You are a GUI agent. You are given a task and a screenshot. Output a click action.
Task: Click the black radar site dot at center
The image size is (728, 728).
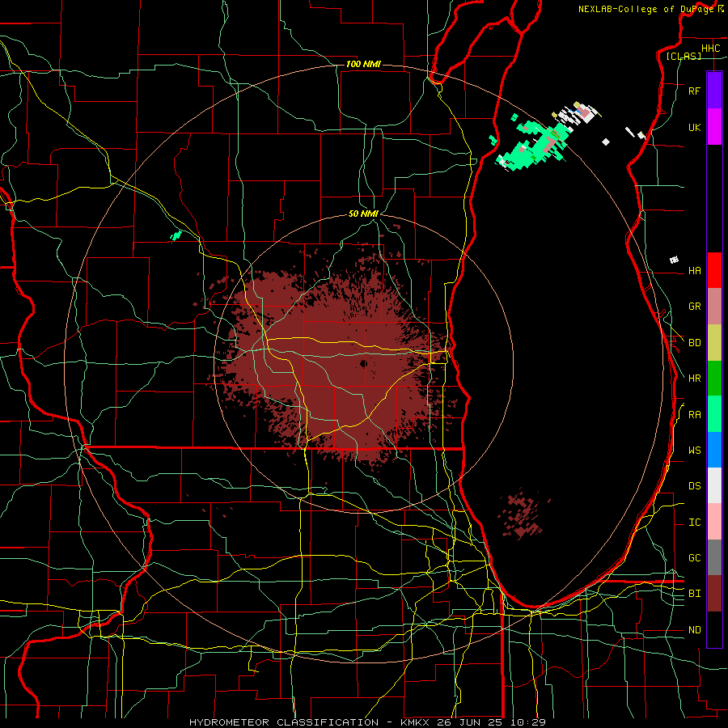tap(363, 363)
